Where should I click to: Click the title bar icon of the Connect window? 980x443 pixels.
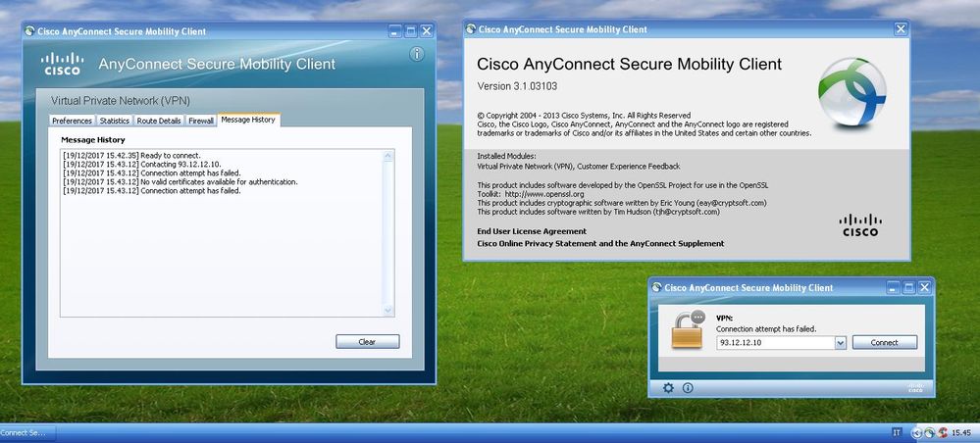tap(656, 287)
